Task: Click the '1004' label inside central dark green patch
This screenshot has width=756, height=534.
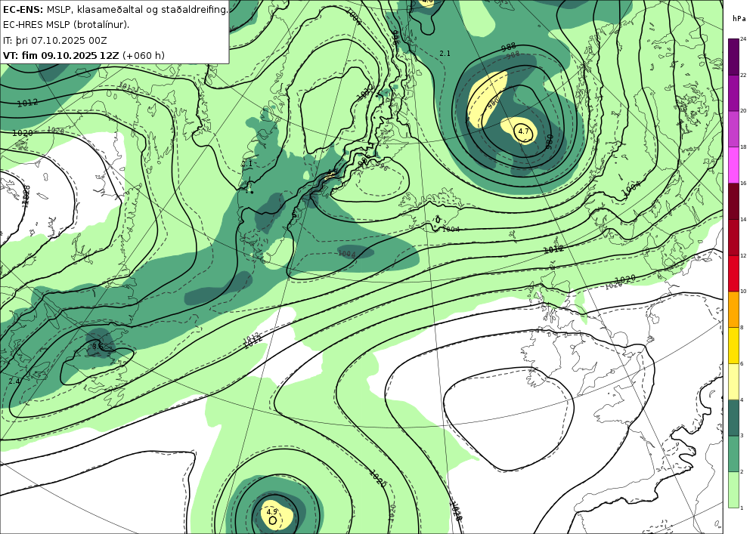Action: 347,254
